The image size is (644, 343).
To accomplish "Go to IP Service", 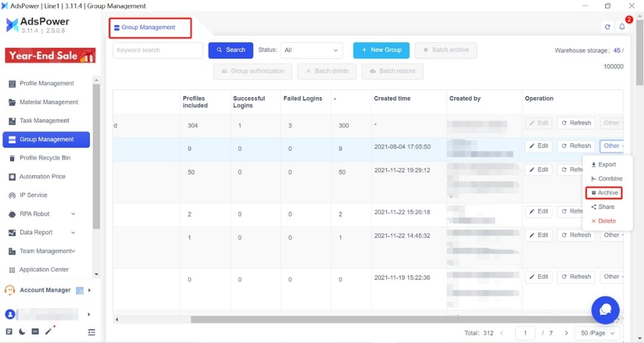I will click(x=33, y=195).
